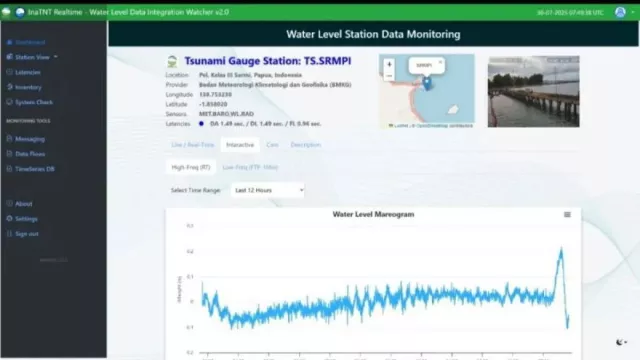
Task: Click the SRMPI map location marker
Action: (x=427, y=83)
